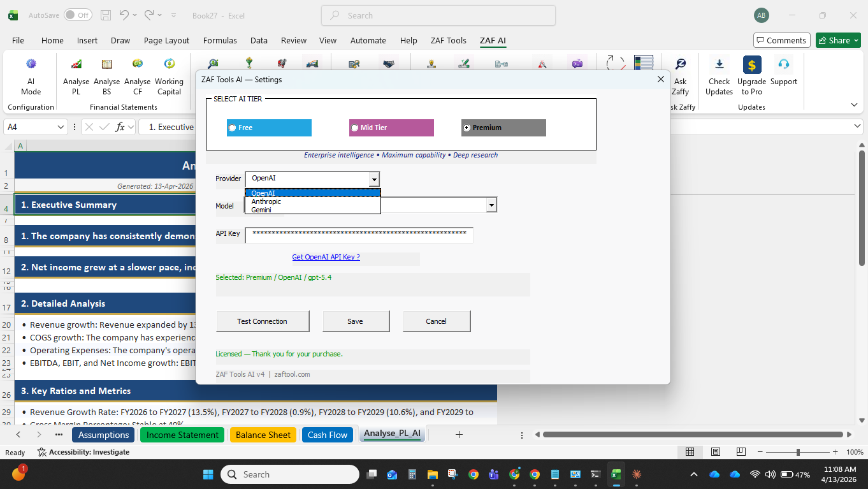Add a new sheet with plus icon
The image size is (868, 489).
pyautogui.click(x=459, y=435)
